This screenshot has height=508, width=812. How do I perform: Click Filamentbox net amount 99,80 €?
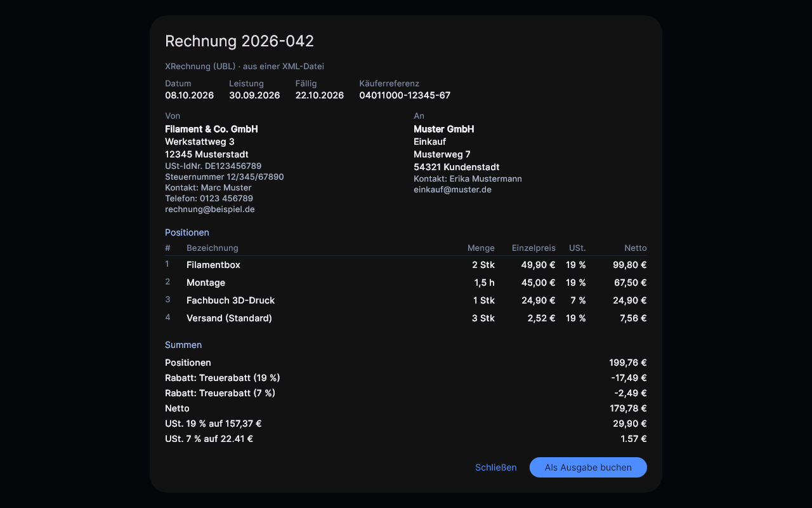coord(630,265)
